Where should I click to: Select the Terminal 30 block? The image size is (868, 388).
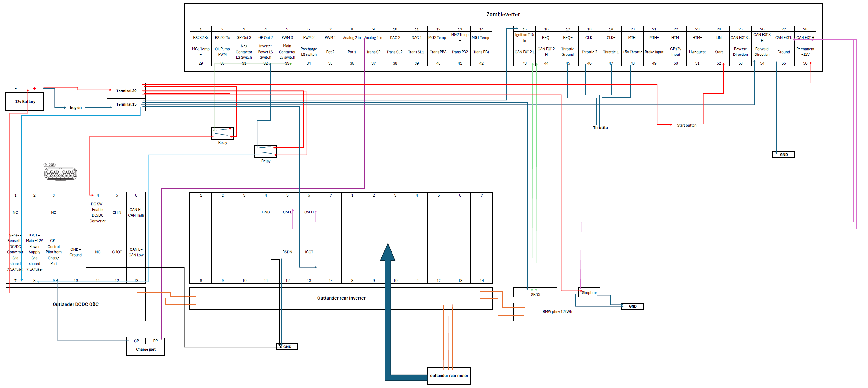point(127,91)
